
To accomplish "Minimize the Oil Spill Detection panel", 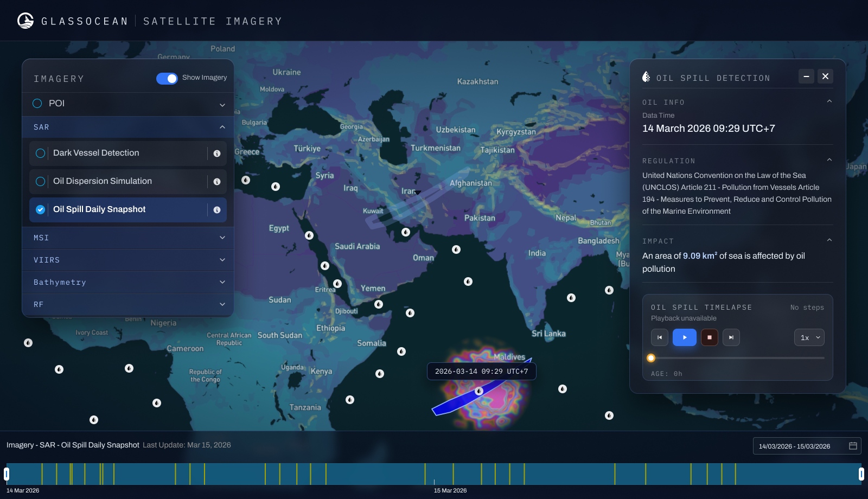I will tap(806, 76).
